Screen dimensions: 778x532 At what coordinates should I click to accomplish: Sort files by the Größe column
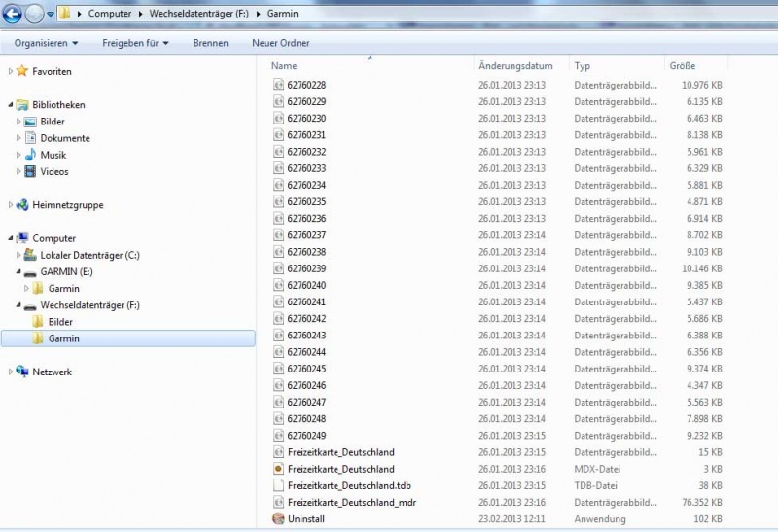point(683,65)
